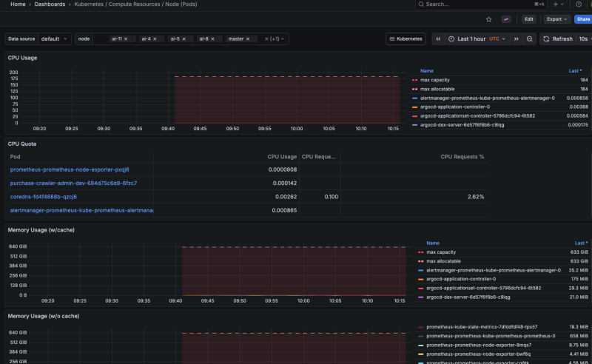Image resolution: width=592 pixels, height=364 pixels.
Task: Shift time range forward with double-right arrows
Action: click(x=517, y=38)
